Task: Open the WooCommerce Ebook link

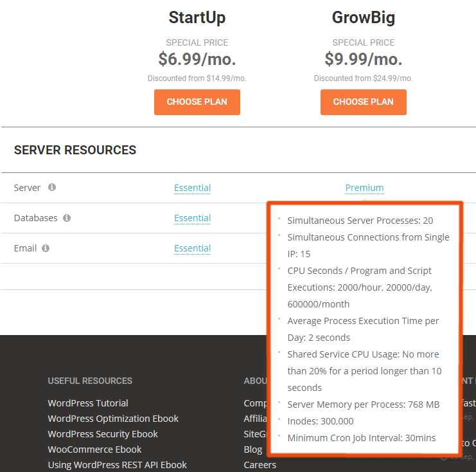Action: pos(94,449)
